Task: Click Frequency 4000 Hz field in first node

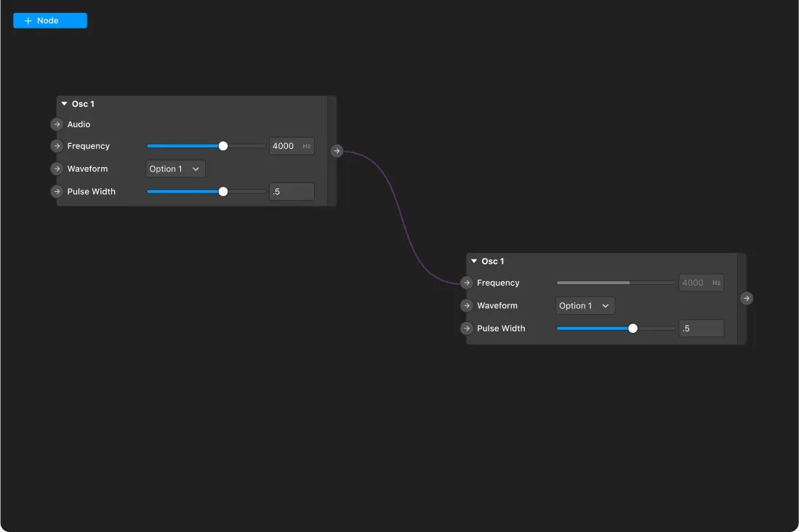Action: pos(292,146)
